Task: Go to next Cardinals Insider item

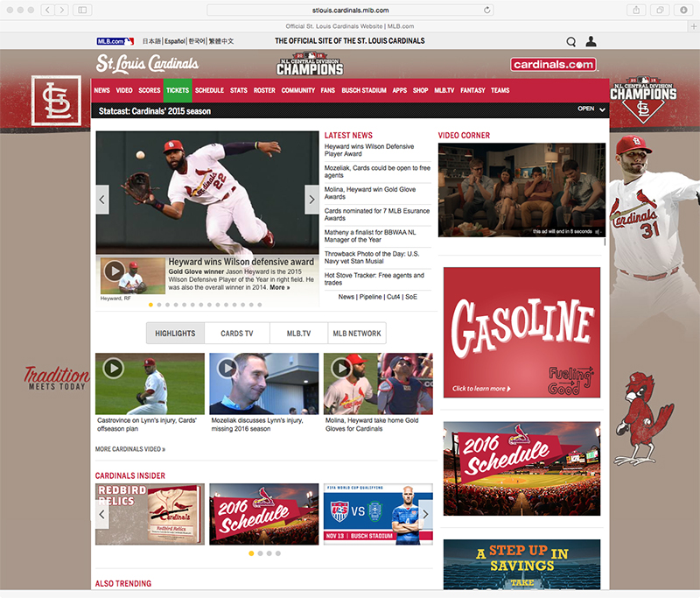Action: (426, 514)
